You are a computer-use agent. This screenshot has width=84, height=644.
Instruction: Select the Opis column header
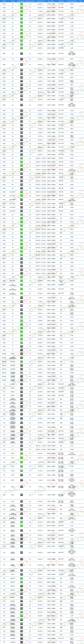coord(81,1)
